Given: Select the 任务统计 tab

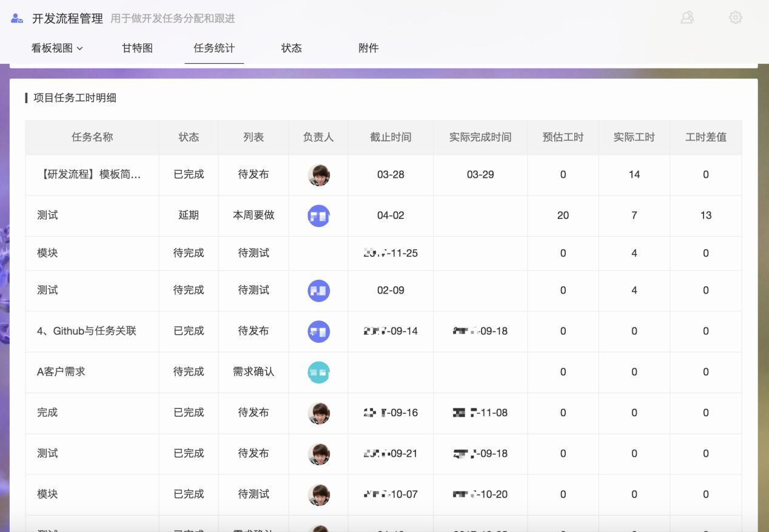Looking at the screenshot, I should point(214,48).
